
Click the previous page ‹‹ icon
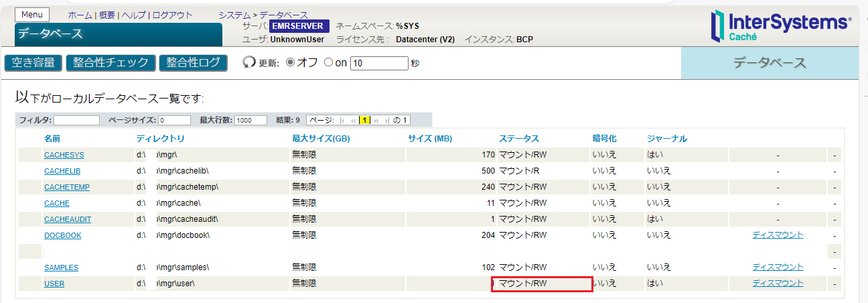tap(353, 121)
